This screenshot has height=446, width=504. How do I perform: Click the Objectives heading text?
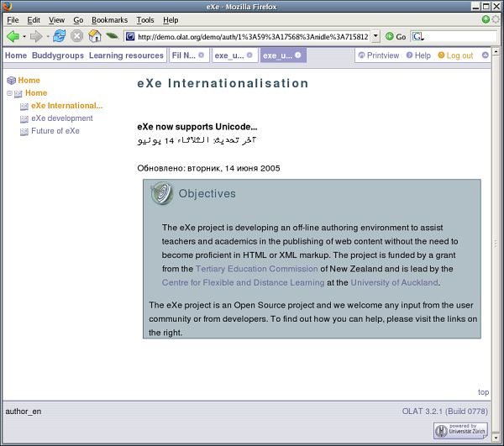(207, 193)
